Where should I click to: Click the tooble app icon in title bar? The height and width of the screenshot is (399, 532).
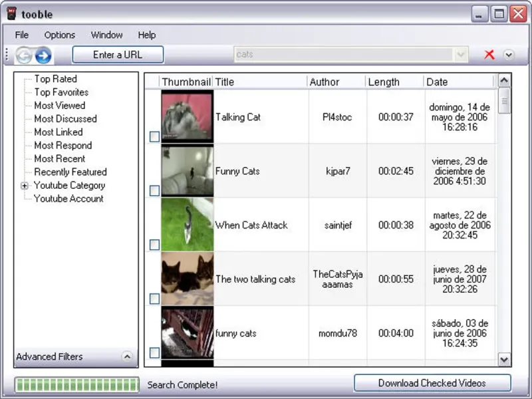pos(11,13)
